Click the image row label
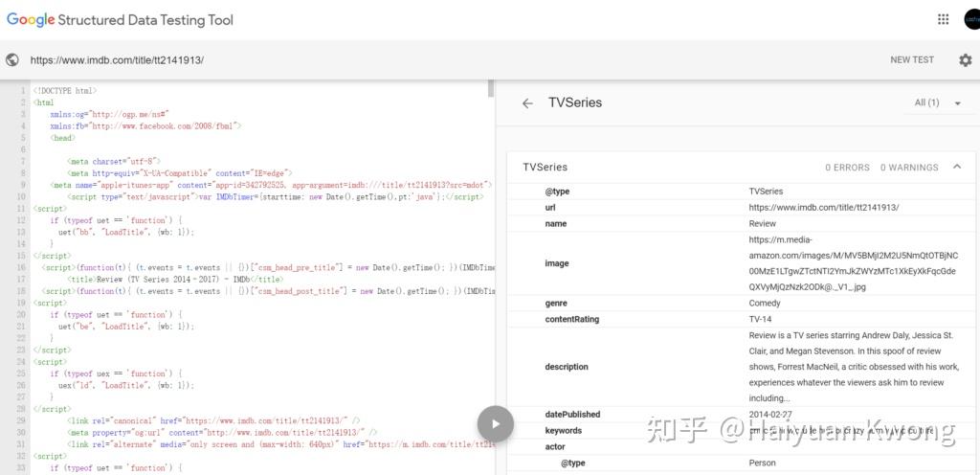This screenshot has height=475, width=980. [x=556, y=263]
